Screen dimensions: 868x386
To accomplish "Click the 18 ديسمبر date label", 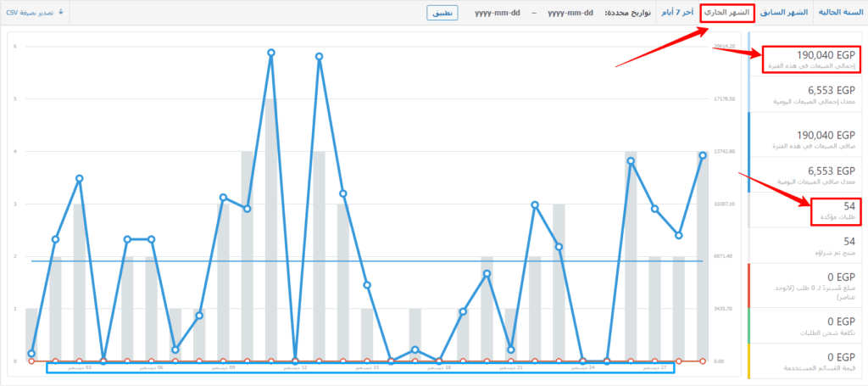I will tap(439, 367).
